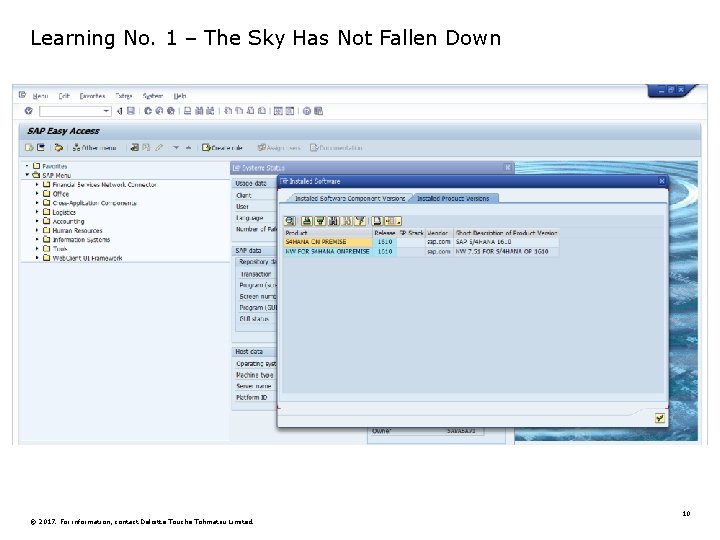Expand the Favorites folder node
The image size is (720, 540).
[27, 166]
